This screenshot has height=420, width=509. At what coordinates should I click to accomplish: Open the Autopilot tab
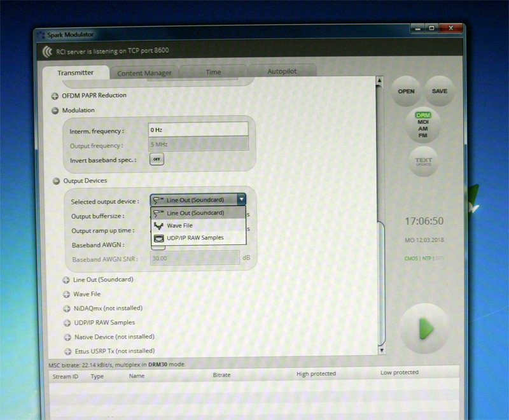(x=282, y=72)
